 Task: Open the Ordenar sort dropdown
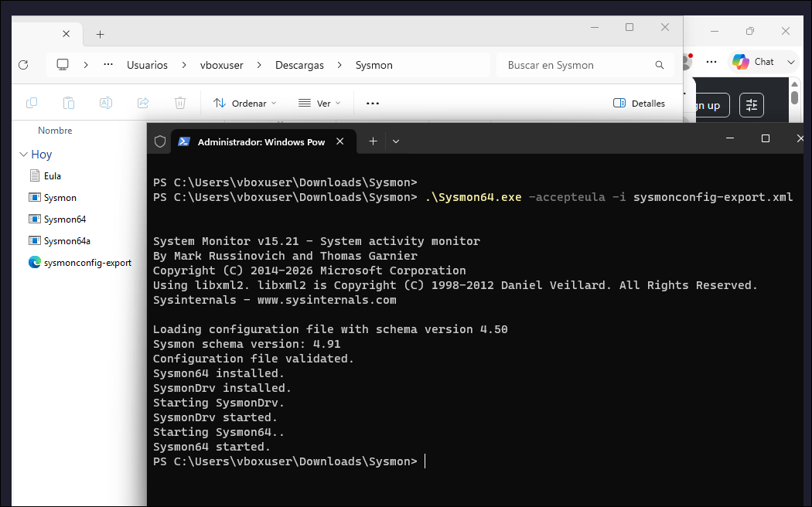point(245,103)
